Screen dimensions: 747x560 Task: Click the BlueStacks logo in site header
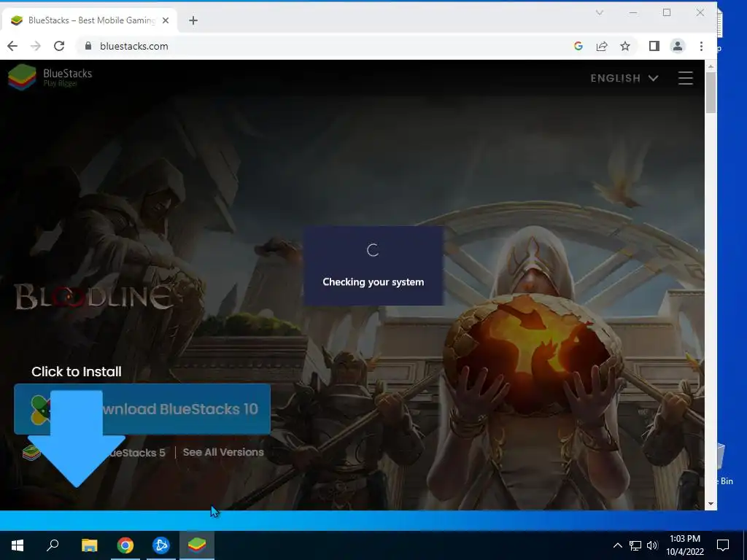click(50, 77)
